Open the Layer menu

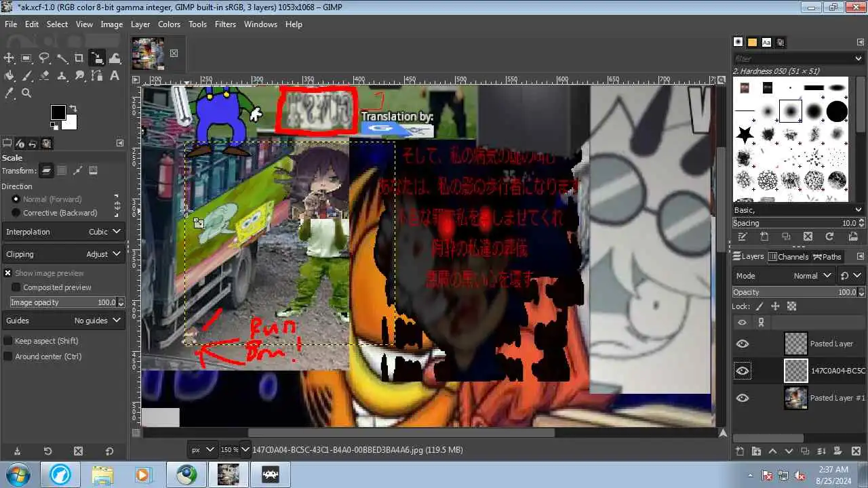pos(140,24)
